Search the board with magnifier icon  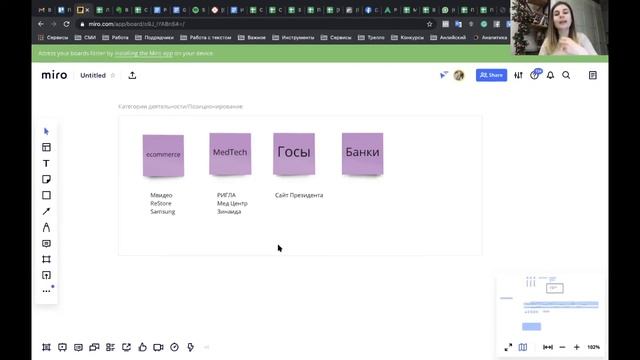(x=566, y=75)
